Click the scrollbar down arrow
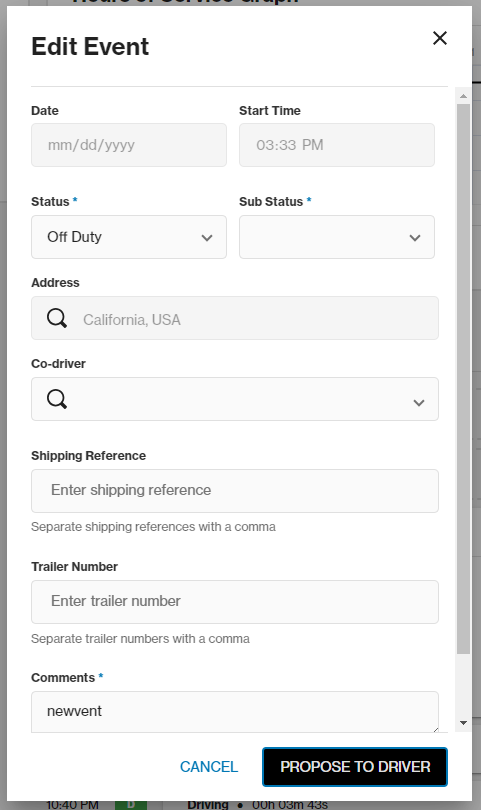This screenshot has width=481, height=810. pyautogui.click(x=463, y=723)
